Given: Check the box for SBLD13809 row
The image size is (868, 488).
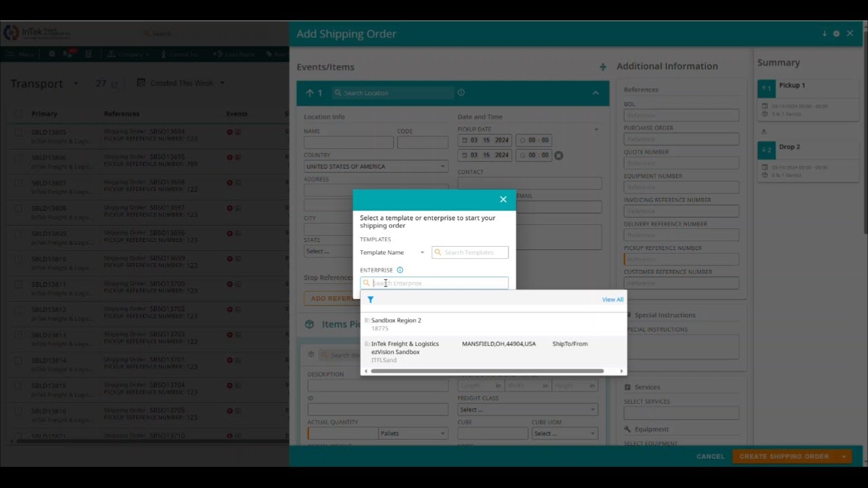Looking at the screenshot, I should [x=19, y=234].
